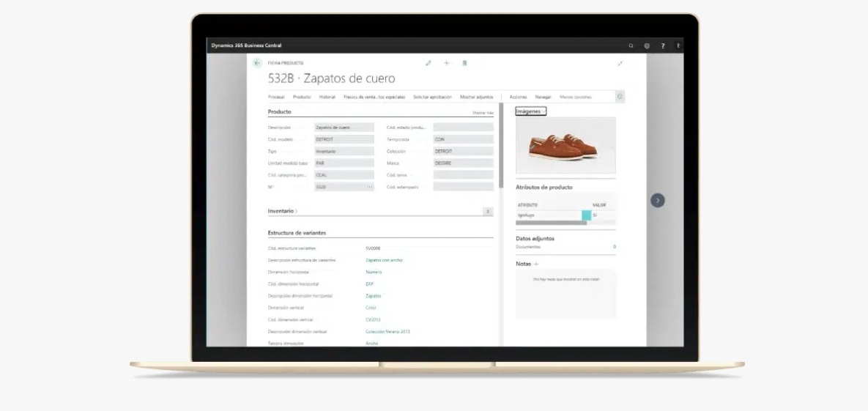The image size is (868, 411).
Task: Click the Cód. estampado field
Action: pyautogui.click(x=464, y=188)
